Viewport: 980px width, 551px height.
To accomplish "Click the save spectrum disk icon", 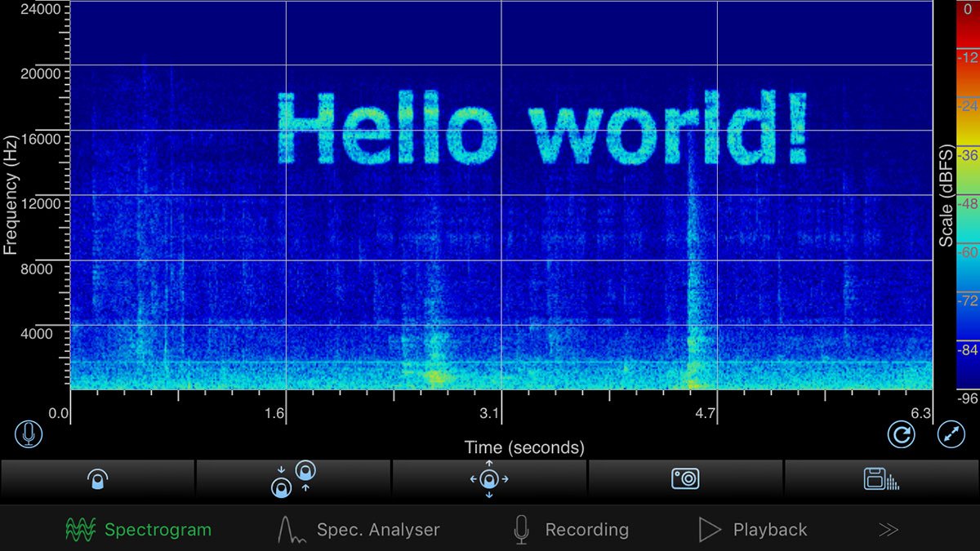I will coord(881,479).
